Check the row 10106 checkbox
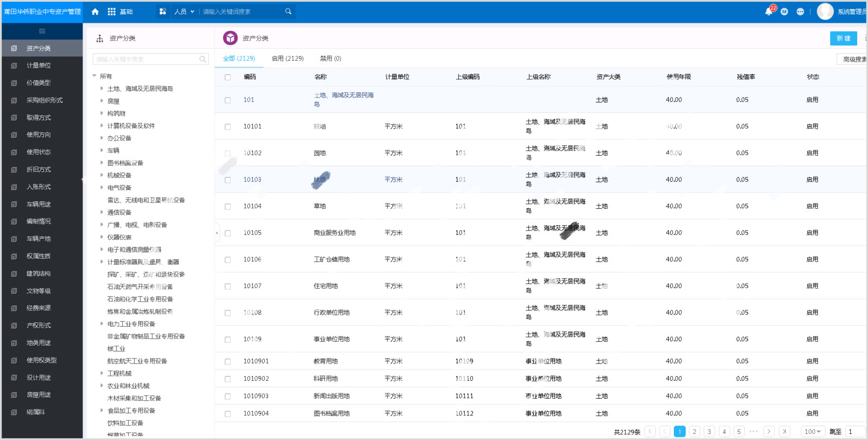The width and height of the screenshot is (868, 440). tap(228, 260)
